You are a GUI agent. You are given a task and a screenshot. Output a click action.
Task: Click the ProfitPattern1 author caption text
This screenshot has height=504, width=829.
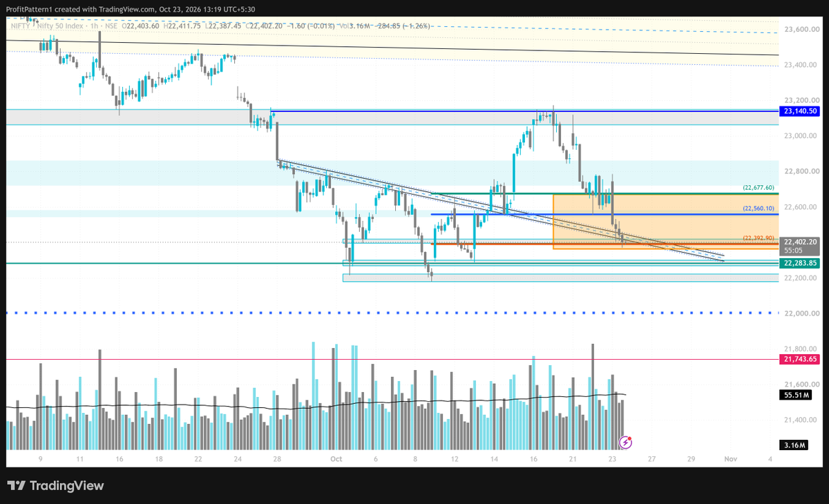coord(29,8)
